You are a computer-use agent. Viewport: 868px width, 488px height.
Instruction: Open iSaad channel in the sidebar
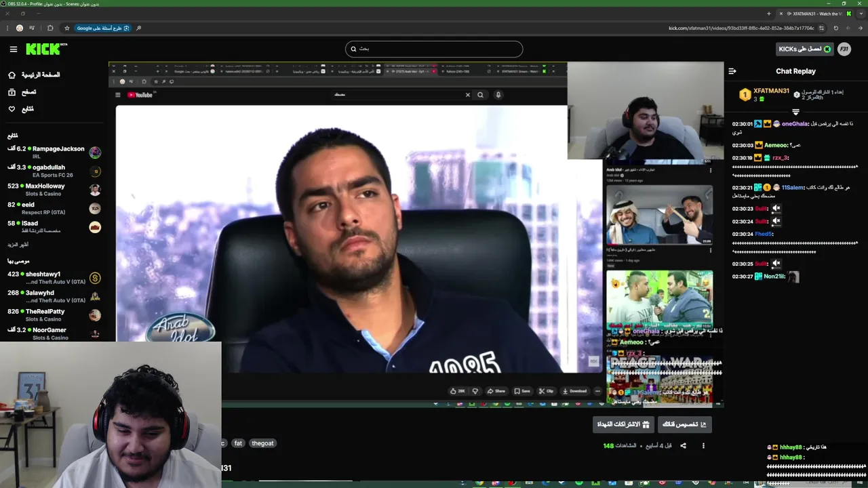pyautogui.click(x=54, y=227)
